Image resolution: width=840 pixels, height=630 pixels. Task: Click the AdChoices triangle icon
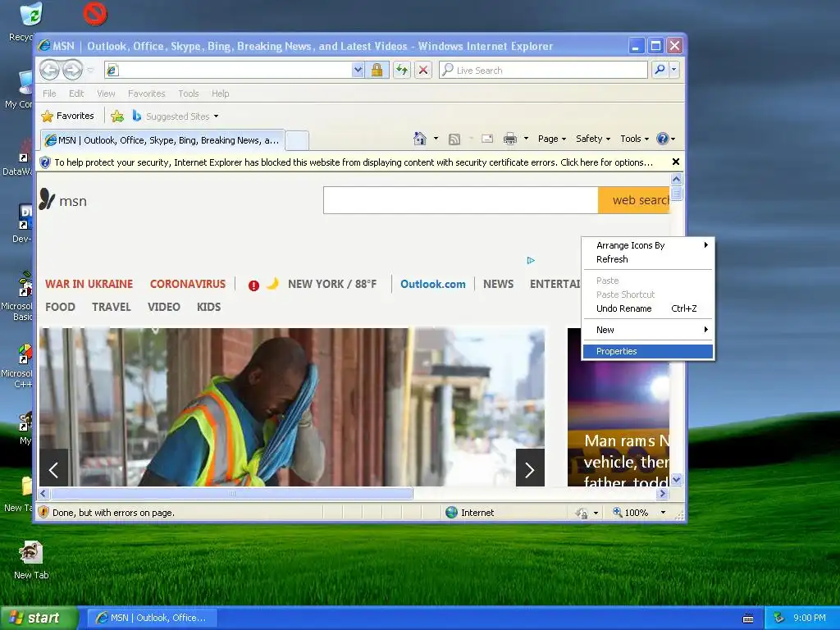[x=531, y=260]
